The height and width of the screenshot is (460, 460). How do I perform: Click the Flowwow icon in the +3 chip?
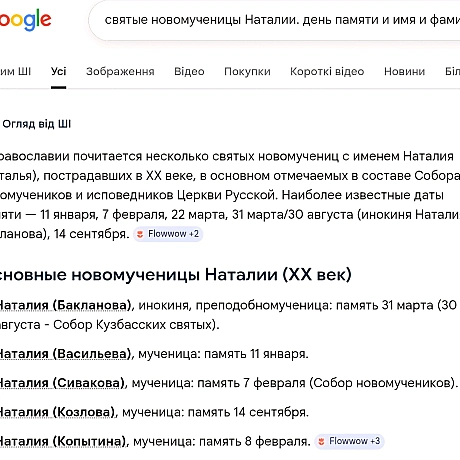click(x=321, y=442)
